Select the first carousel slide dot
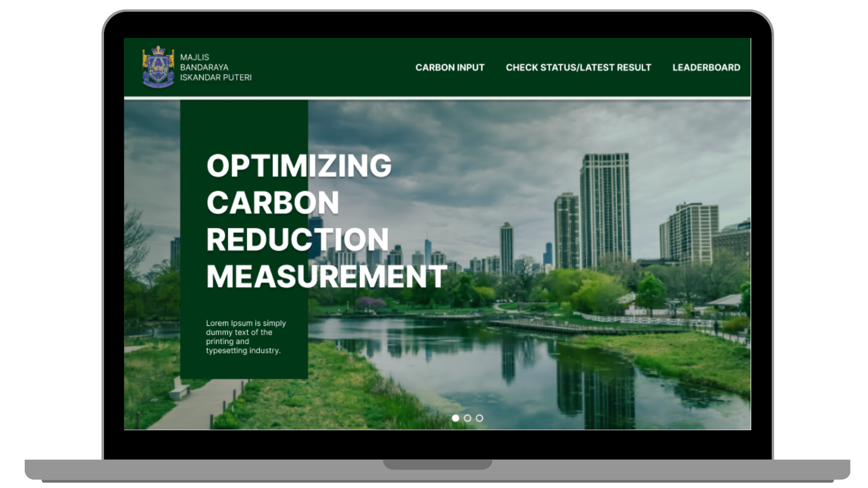The image size is (868, 488). [456, 418]
